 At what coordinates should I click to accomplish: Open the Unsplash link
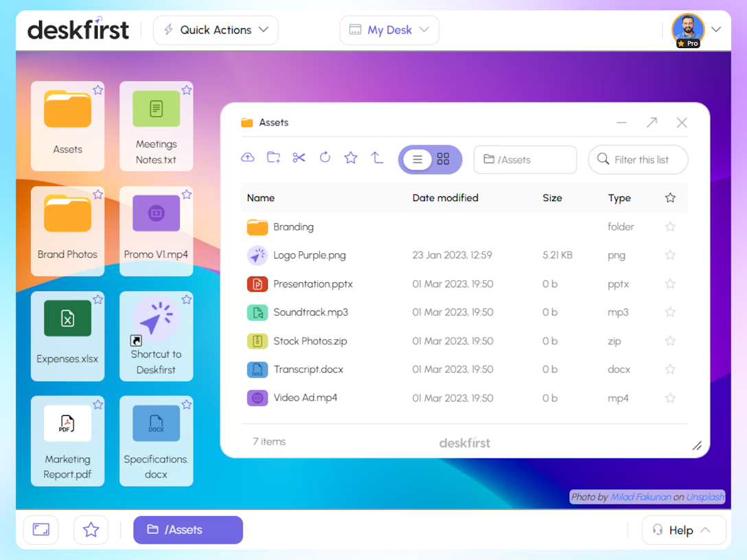(705, 497)
